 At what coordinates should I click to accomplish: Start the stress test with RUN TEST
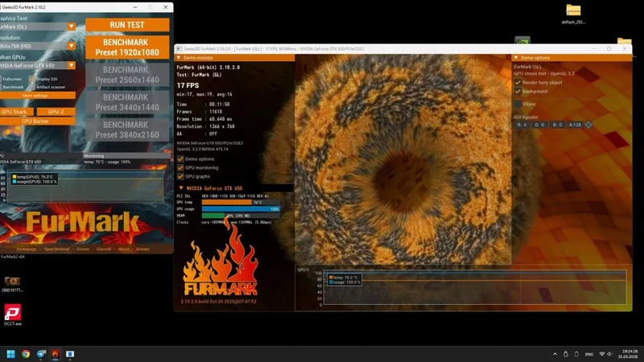(x=127, y=25)
